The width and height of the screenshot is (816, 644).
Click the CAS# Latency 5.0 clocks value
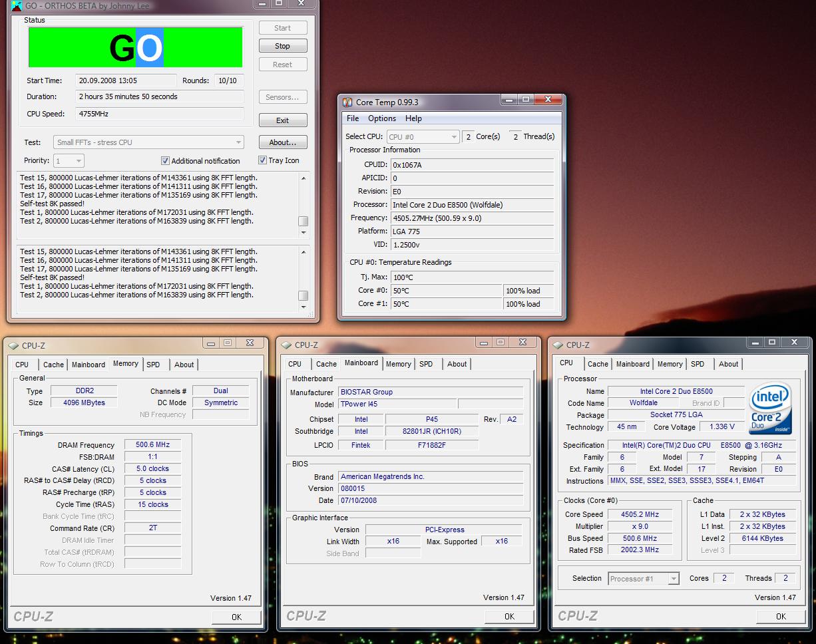[x=152, y=469]
